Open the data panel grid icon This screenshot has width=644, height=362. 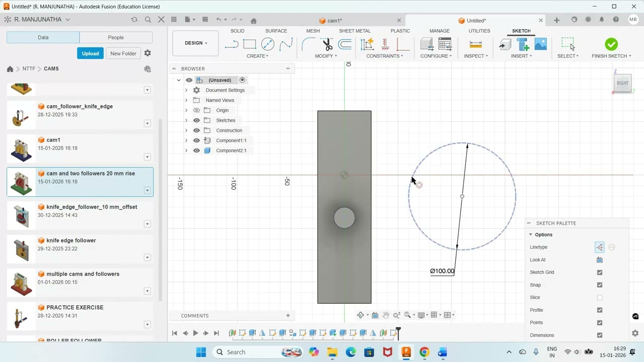[x=174, y=19]
